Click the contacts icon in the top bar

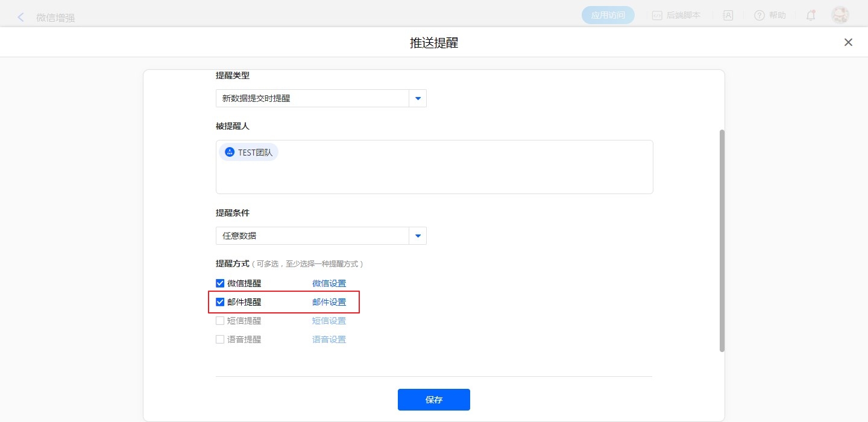(728, 16)
